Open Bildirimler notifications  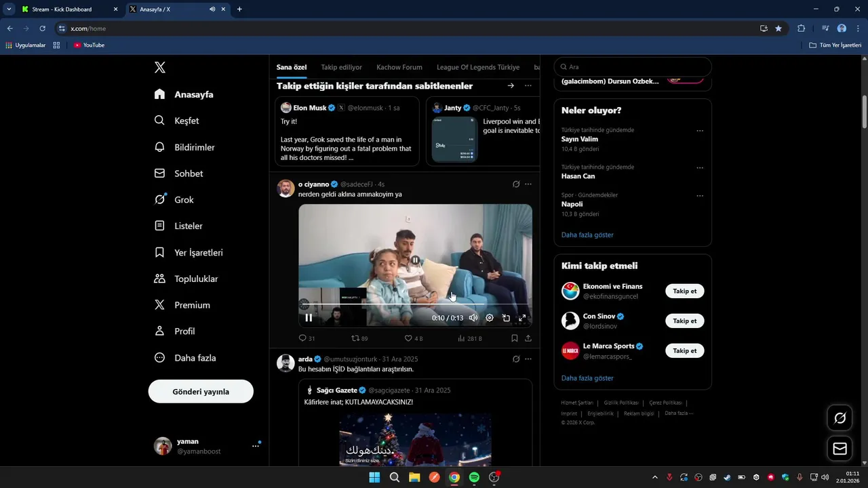pyautogui.click(x=184, y=147)
